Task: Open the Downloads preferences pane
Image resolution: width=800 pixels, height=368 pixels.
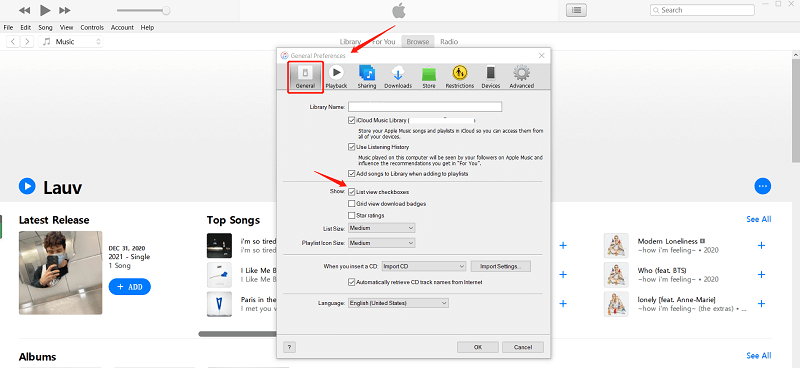Action: tap(398, 77)
